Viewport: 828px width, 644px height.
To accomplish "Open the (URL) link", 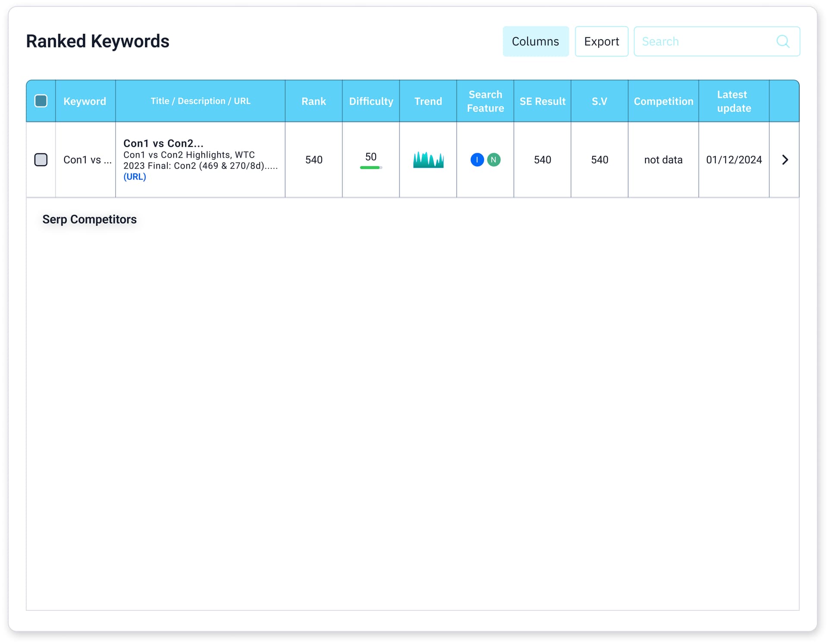I will click(x=135, y=177).
